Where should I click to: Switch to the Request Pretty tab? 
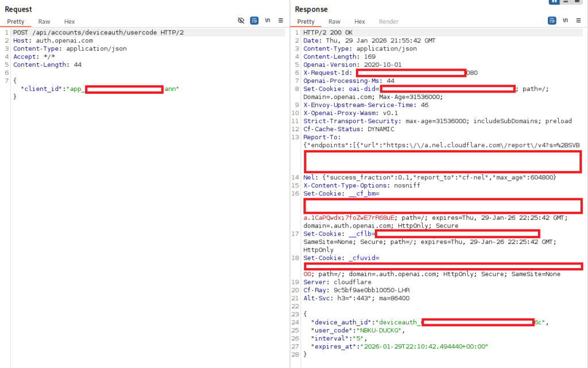coord(16,22)
